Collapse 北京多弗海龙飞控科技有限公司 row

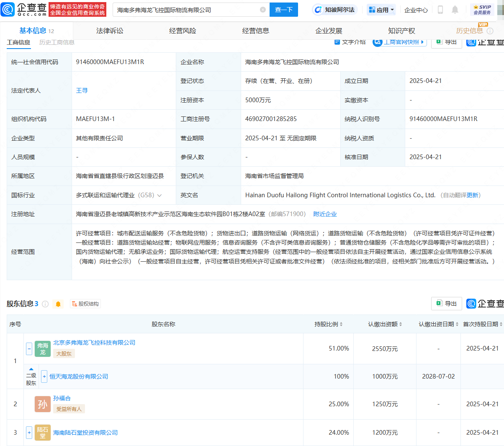pos(29,348)
